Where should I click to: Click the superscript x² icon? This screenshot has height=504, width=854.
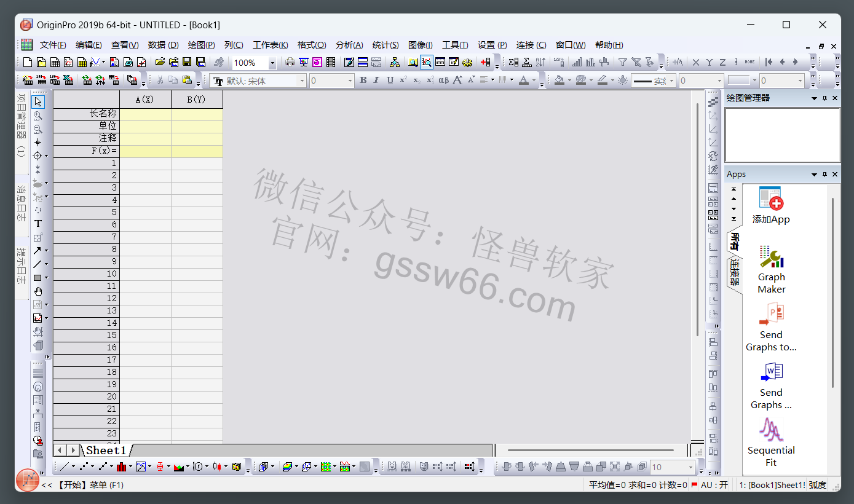[x=403, y=80]
